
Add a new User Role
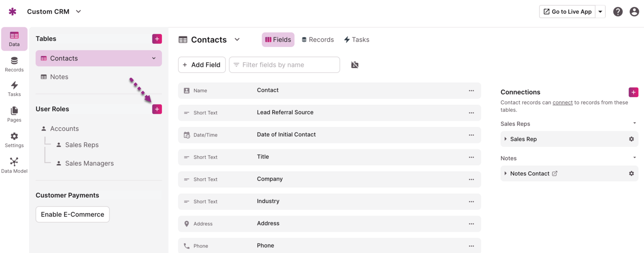pos(157,109)
